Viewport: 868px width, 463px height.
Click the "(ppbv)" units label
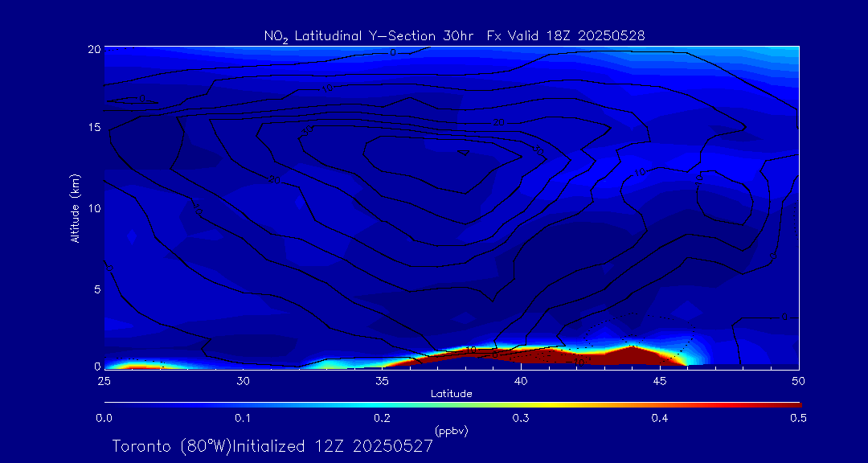click(x=452, y=431)
